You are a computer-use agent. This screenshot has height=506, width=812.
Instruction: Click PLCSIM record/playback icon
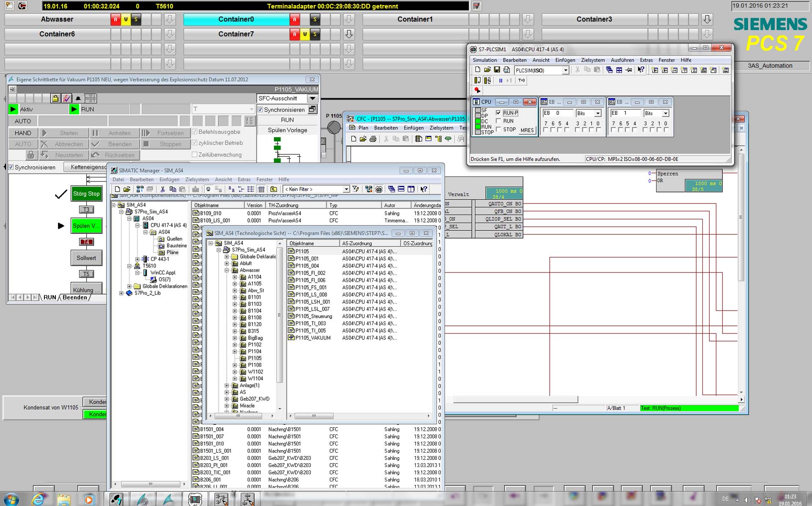(477, 90)
